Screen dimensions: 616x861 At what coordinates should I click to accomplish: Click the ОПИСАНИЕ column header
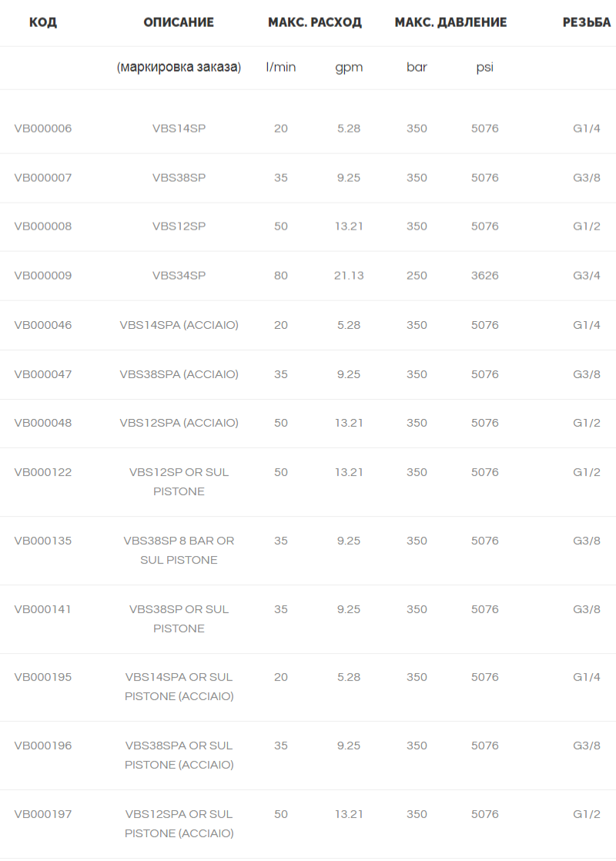(179, 22)
